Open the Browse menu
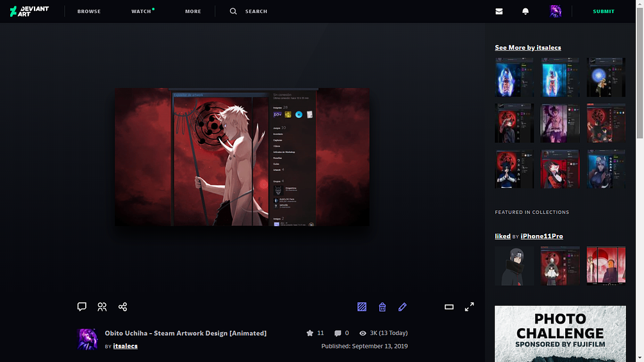The image size is (644, 362). click(x=89, y=12)
